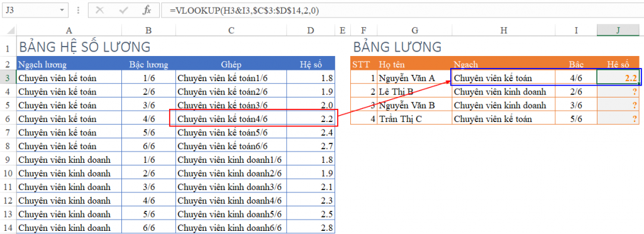Click cell Chuyên viên kế toán4/6
The width and height of the screenshot is (644, 234).
point(231,119)
